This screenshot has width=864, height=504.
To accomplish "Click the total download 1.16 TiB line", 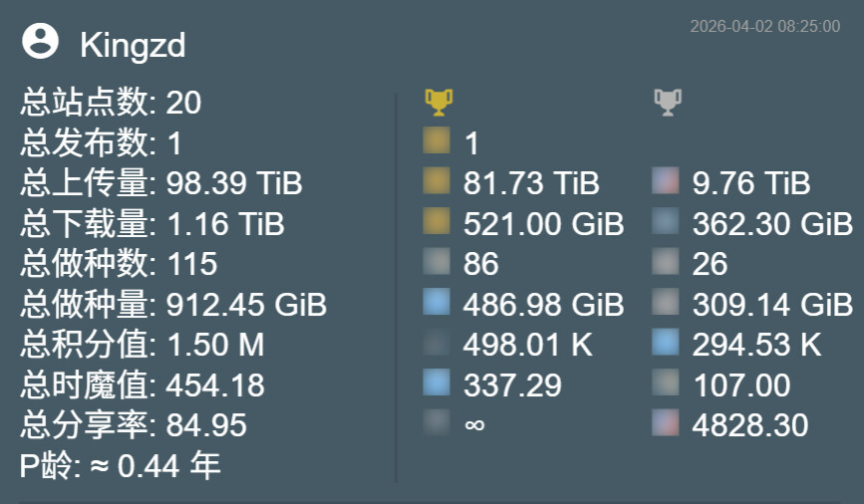I will tap(152, 223).
